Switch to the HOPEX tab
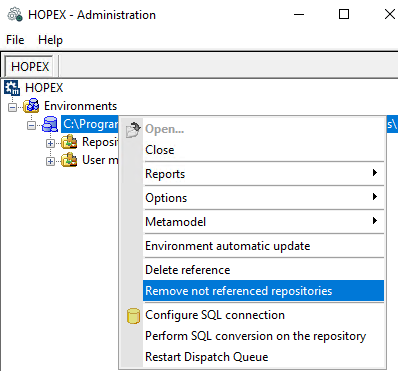Image resolution: width=398 pixels, height=371 pixels. point(29,66)
